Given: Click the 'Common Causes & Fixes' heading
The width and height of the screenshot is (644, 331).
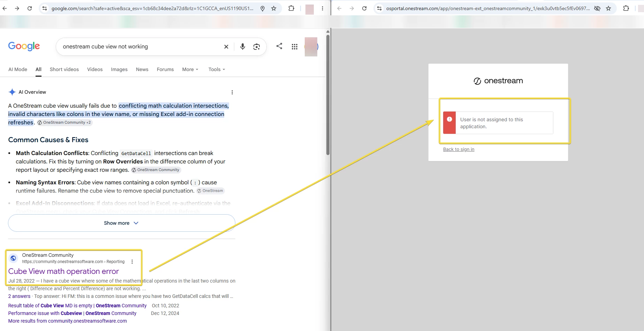Looking at the screenshot, I should [x=48, y=140].
